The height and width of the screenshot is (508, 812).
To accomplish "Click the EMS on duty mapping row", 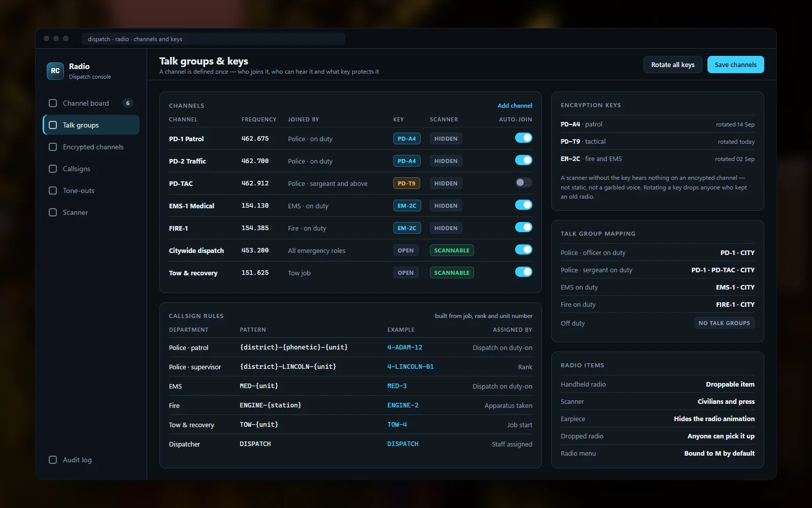I will tap(657, 287).
